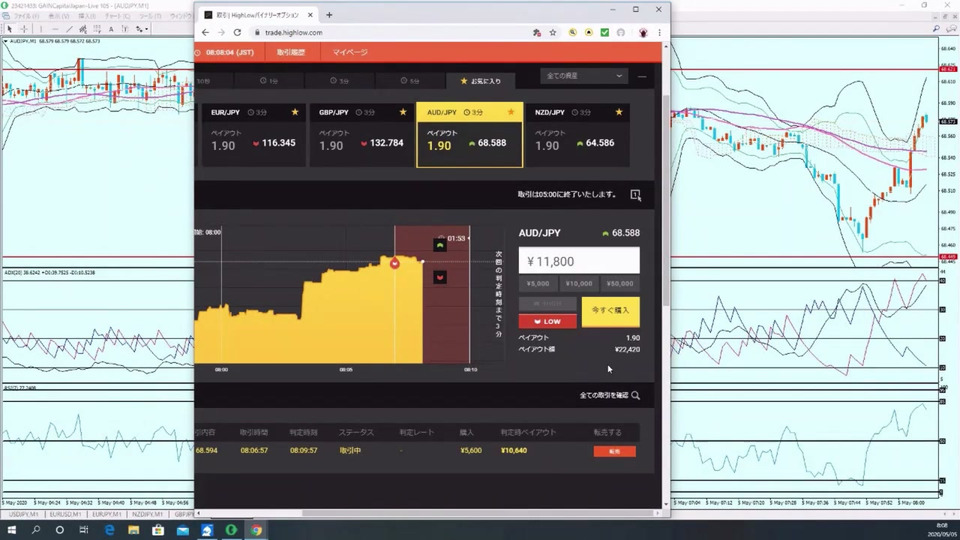This screenshot has width=960, height=540.
Task: Select the crosshair tool in MetaTrader toolbar
Action: coord(24,29)
